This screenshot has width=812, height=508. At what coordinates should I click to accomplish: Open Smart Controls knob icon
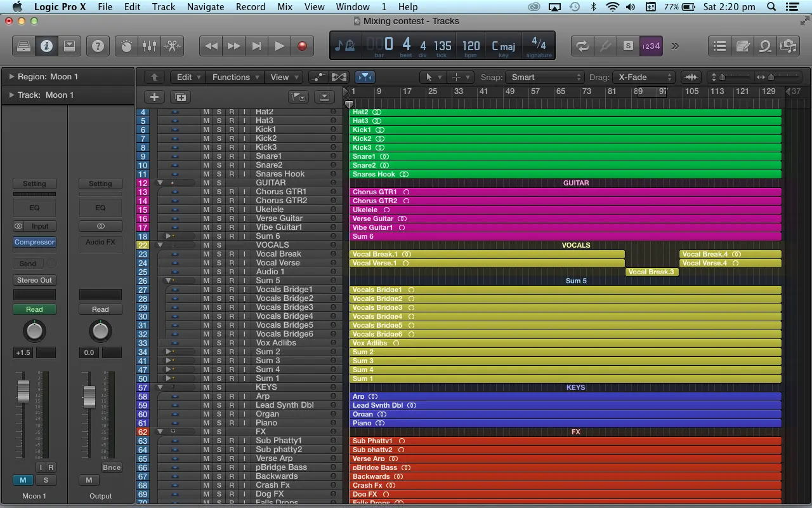click(x=126, y=46)
